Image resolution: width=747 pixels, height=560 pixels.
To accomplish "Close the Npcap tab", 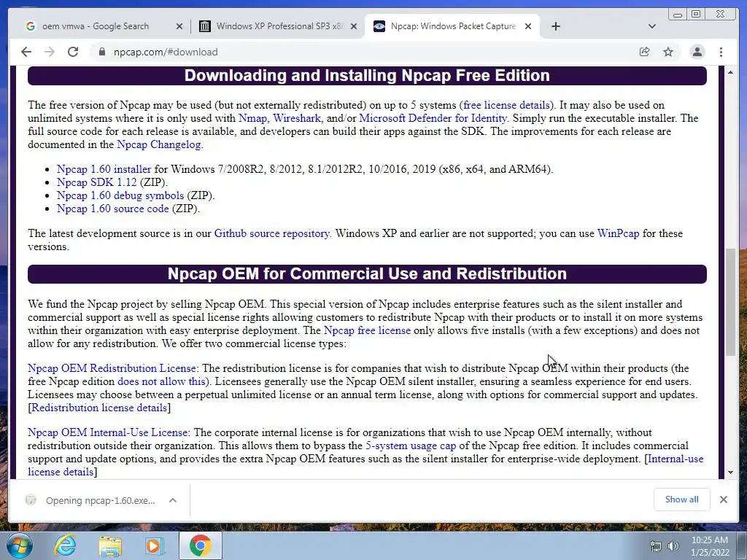I will [528, 26].
